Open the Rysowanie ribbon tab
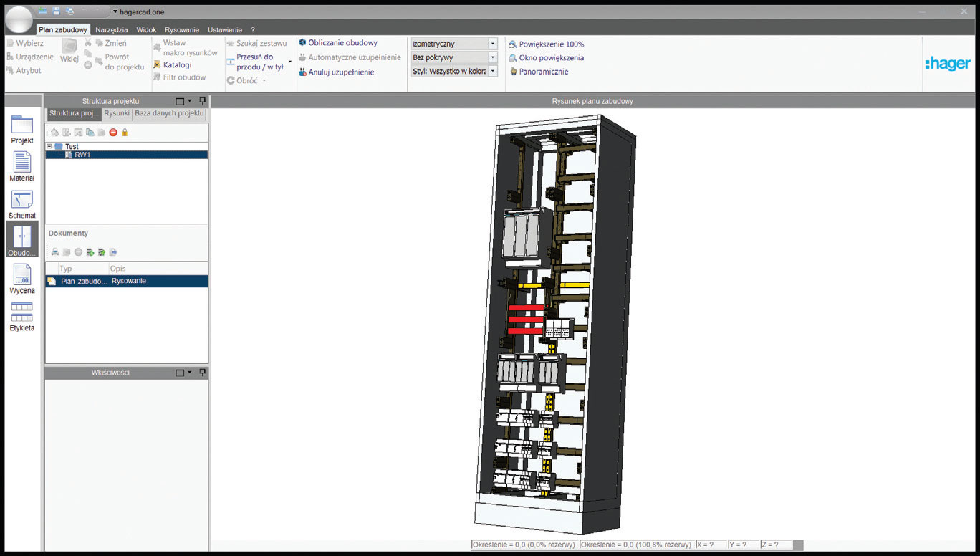980x556 pixels. [x=182, y=29]
